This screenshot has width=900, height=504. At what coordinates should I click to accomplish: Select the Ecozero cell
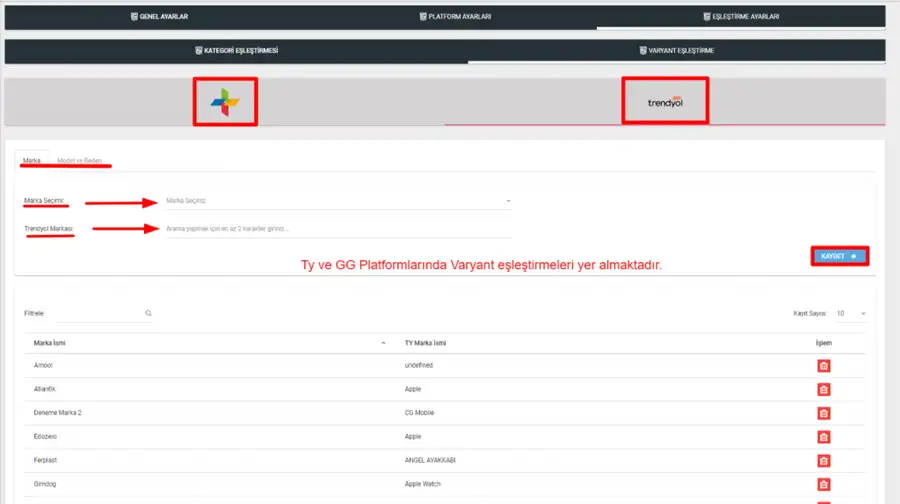[x=45, y=437]
